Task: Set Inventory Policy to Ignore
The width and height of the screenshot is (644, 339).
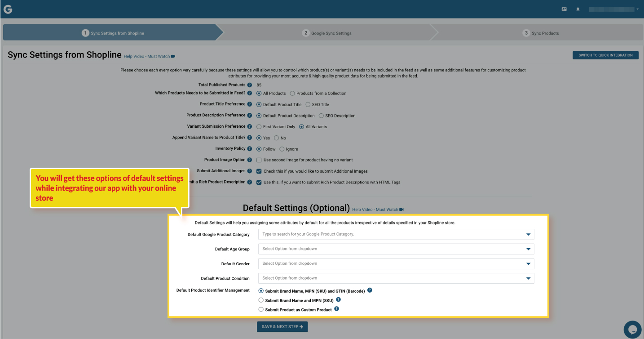Action: pyautogui.click(x=282, y=149)
